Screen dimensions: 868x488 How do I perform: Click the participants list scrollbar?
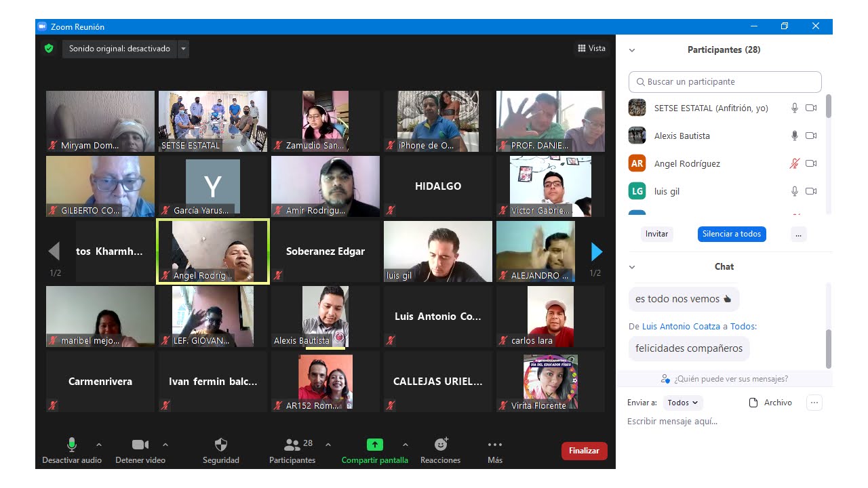(x=828, y=107)
